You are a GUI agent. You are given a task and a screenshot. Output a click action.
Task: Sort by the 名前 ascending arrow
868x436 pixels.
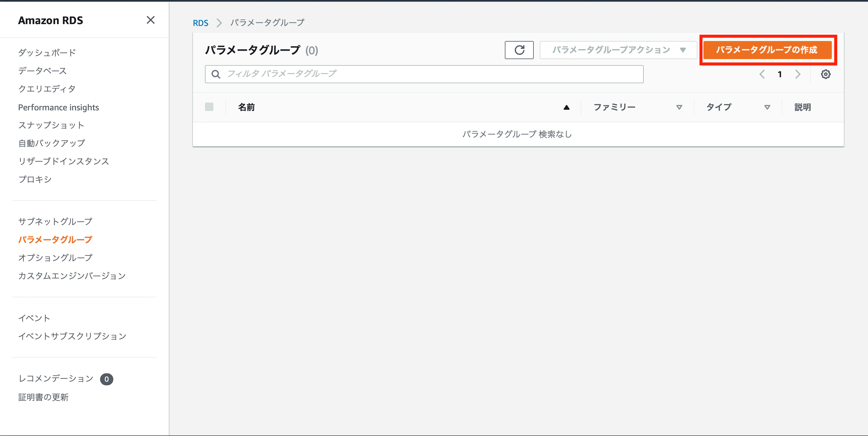(566, 107)
